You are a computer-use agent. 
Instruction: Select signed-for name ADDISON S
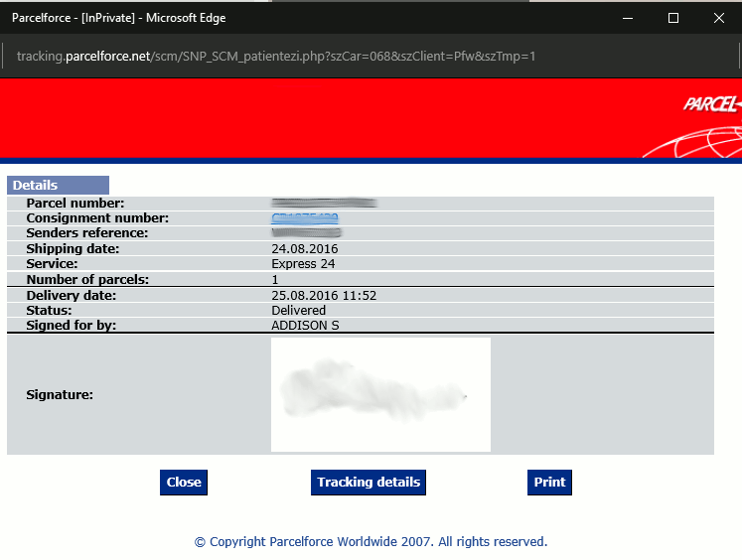305,326
